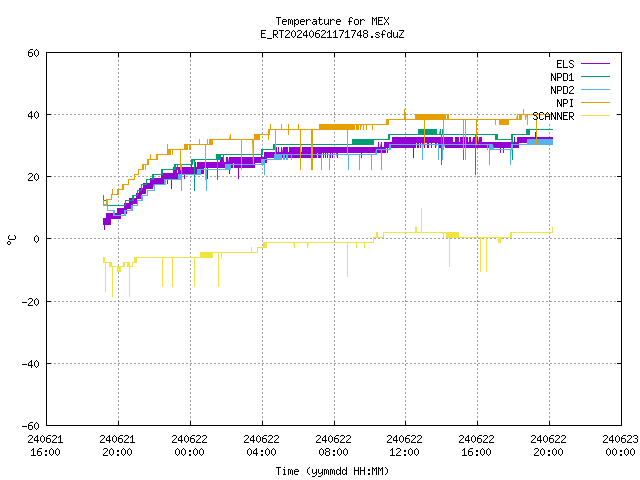Click the y-axis value -60
The image size is (640, 480).
(x=31, y=426)
